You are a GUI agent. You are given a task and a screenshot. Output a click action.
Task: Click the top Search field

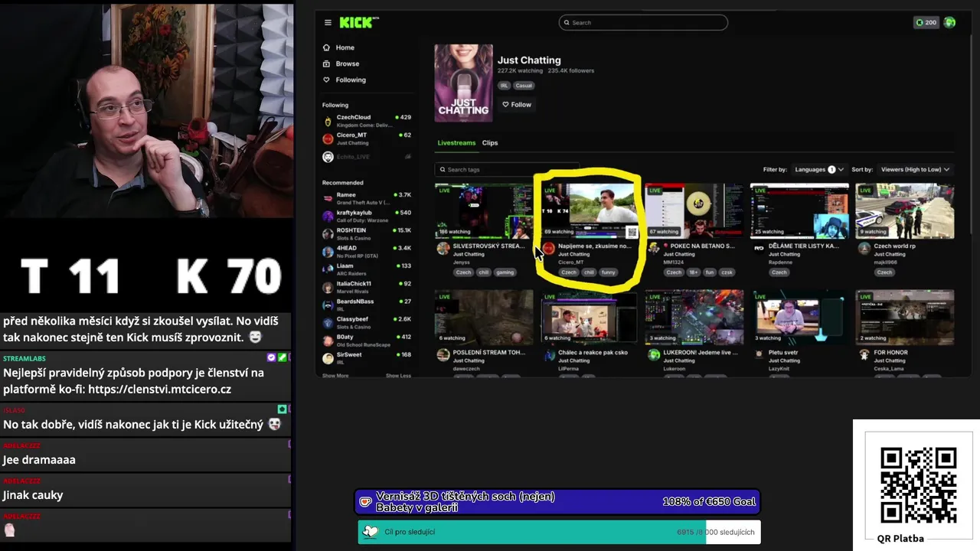[643, 22]
